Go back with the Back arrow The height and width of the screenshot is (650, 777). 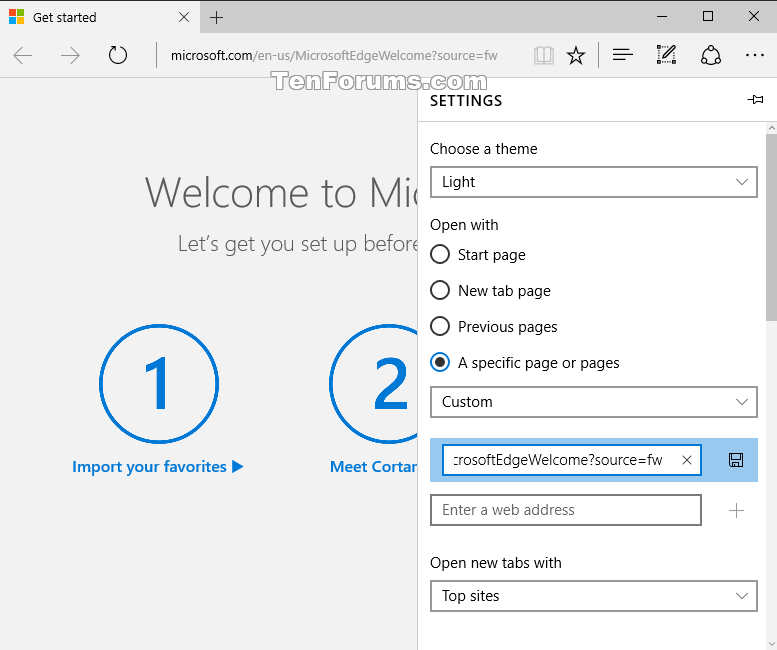[x=22, y=55]
